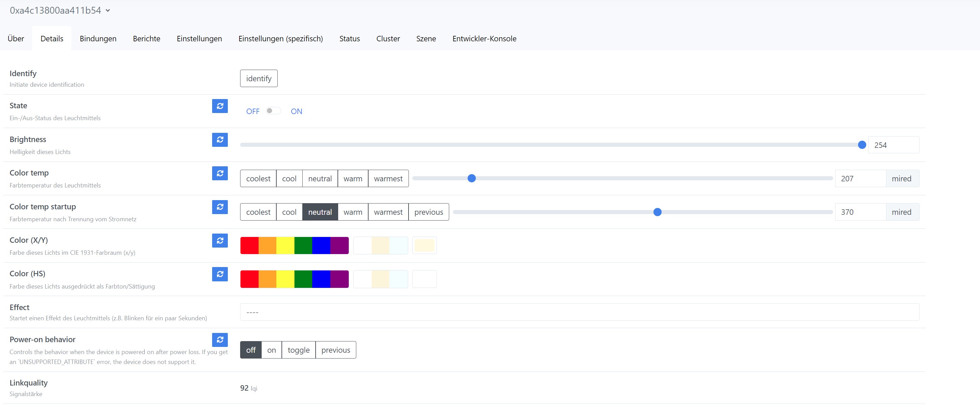Click the OFF label for State
Image resolution: width=980 pixels, height=406 pixels.
[253, 111]
